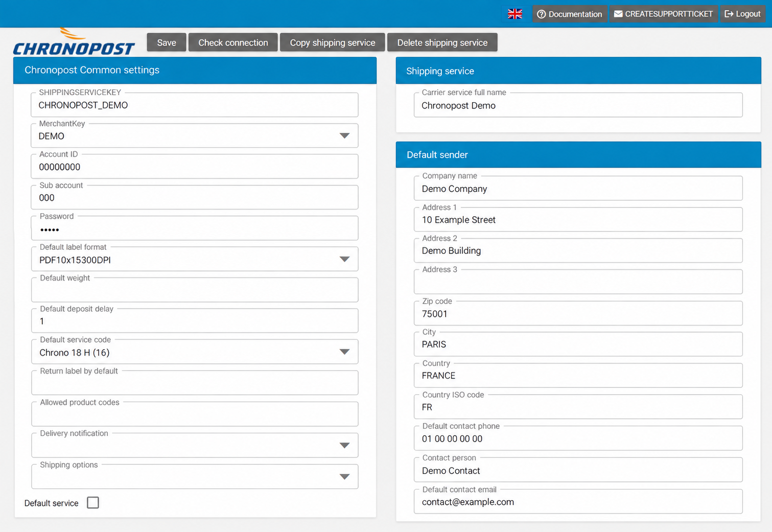The width and height of the screenshot is (772, 532).
Task: Tick the Default service checkbox
Action: coord(93,503)
